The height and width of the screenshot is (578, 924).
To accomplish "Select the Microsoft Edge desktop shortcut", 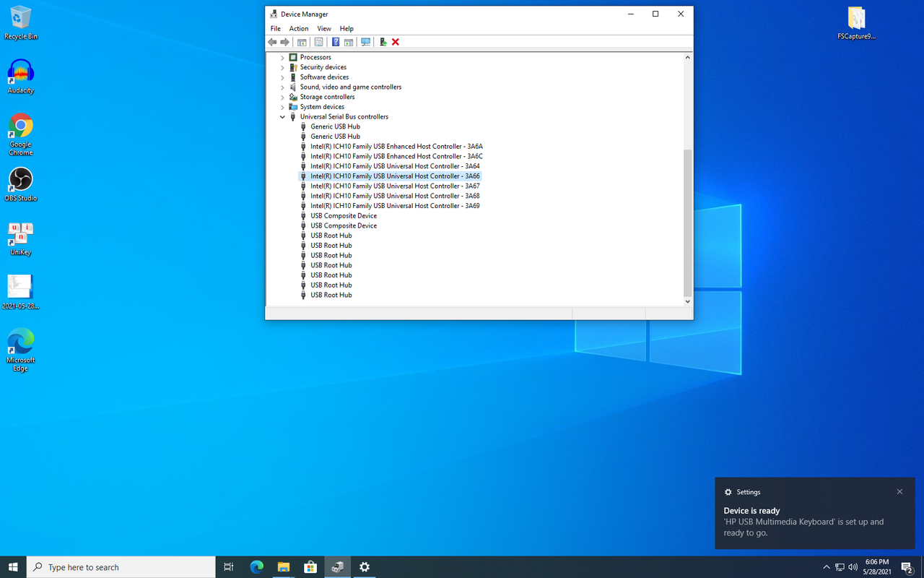I will point(21,350).
